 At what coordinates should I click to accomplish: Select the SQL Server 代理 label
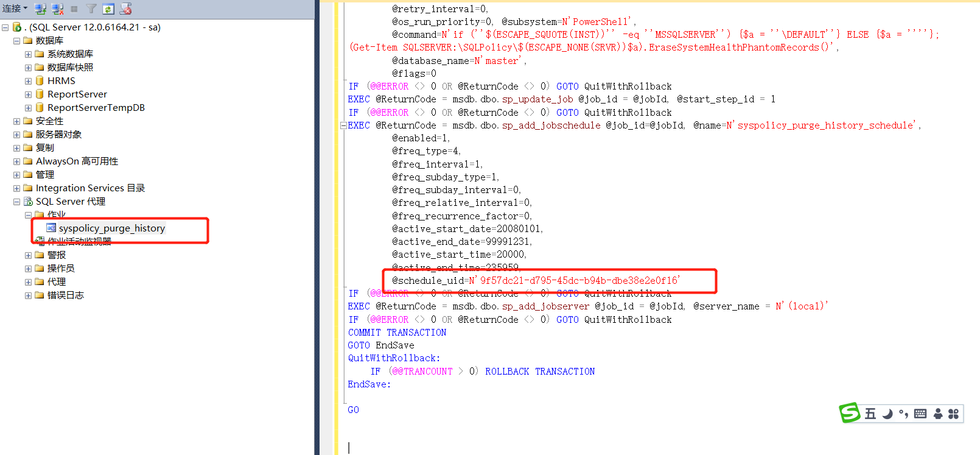coord(71,202)
